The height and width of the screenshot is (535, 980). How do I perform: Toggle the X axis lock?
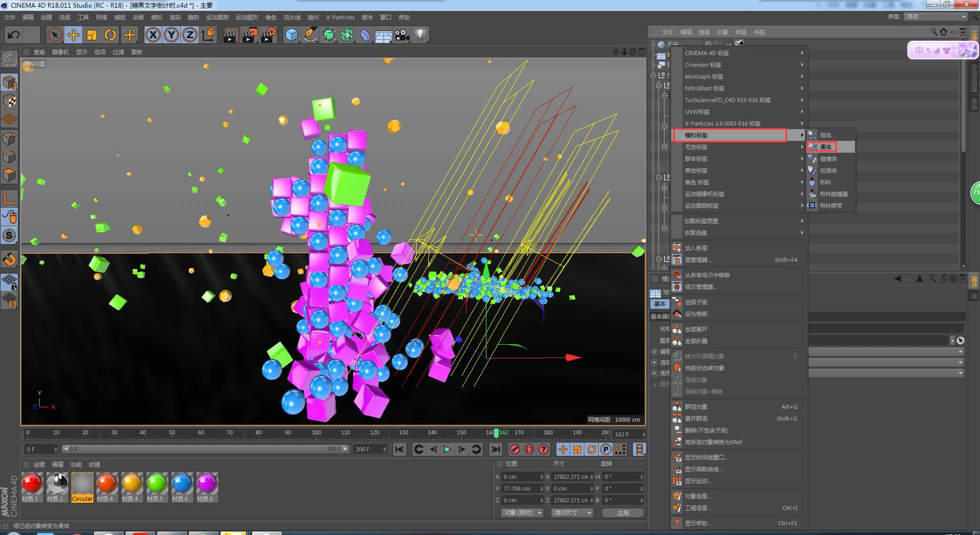pyautogui.click(x=153, y=35)
